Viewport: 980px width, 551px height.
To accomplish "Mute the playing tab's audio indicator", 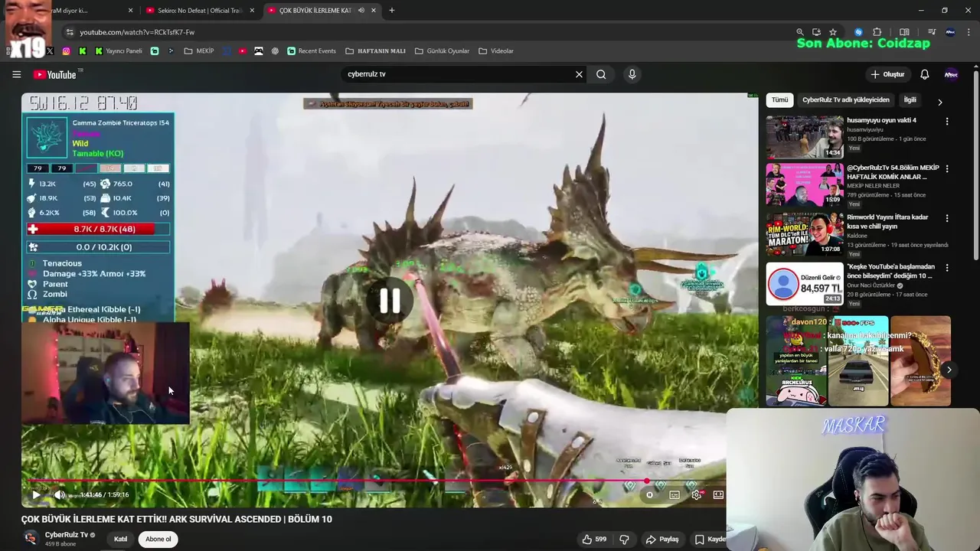I will tap(361, 11).
